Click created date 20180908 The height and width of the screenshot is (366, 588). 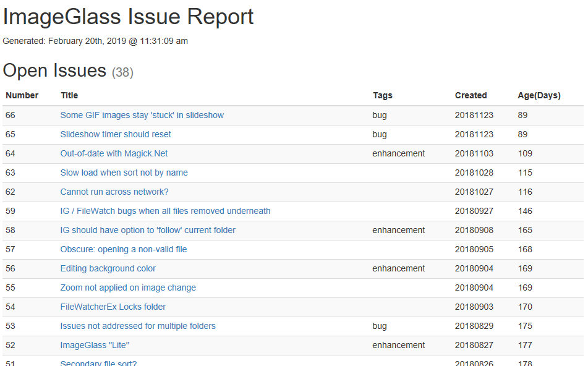[474, 230]
